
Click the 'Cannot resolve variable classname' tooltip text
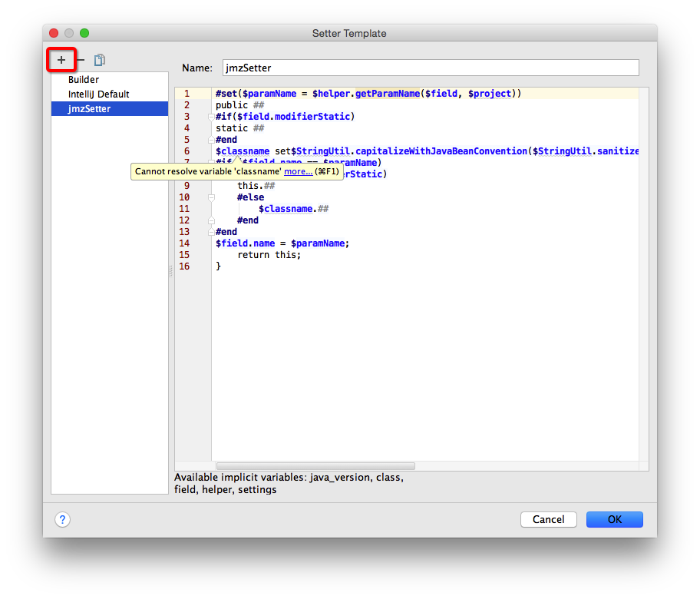click(x=207, y=170)
